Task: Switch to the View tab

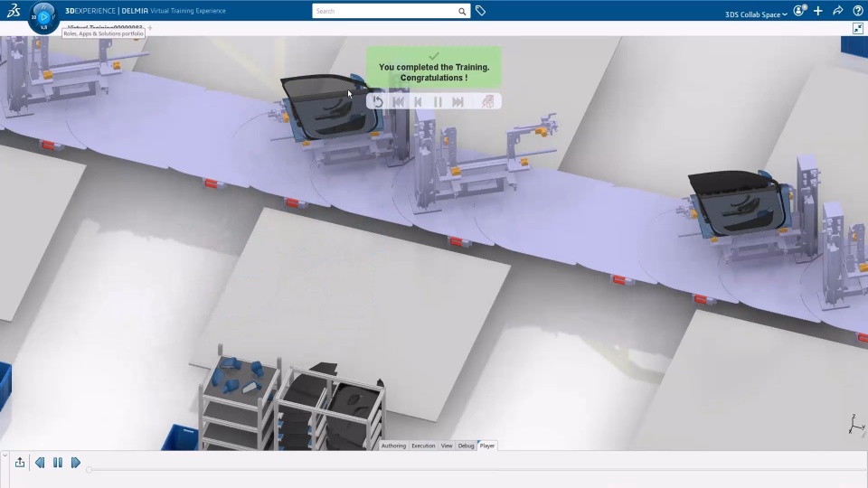Action: 447,446
